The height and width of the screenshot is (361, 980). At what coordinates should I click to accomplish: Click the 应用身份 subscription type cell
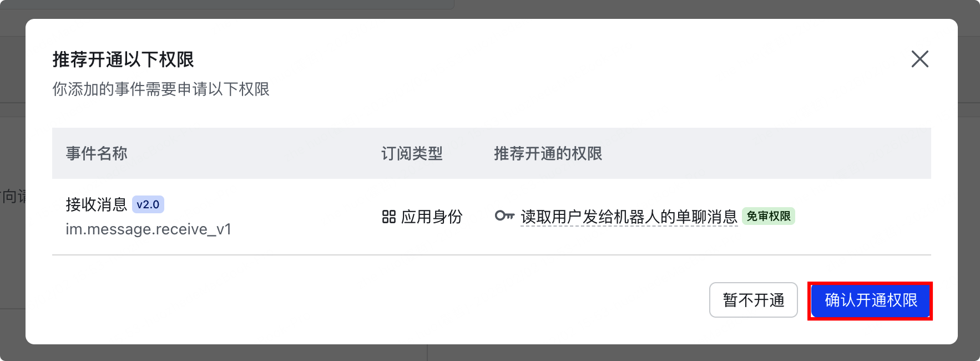tap(422, 217)
